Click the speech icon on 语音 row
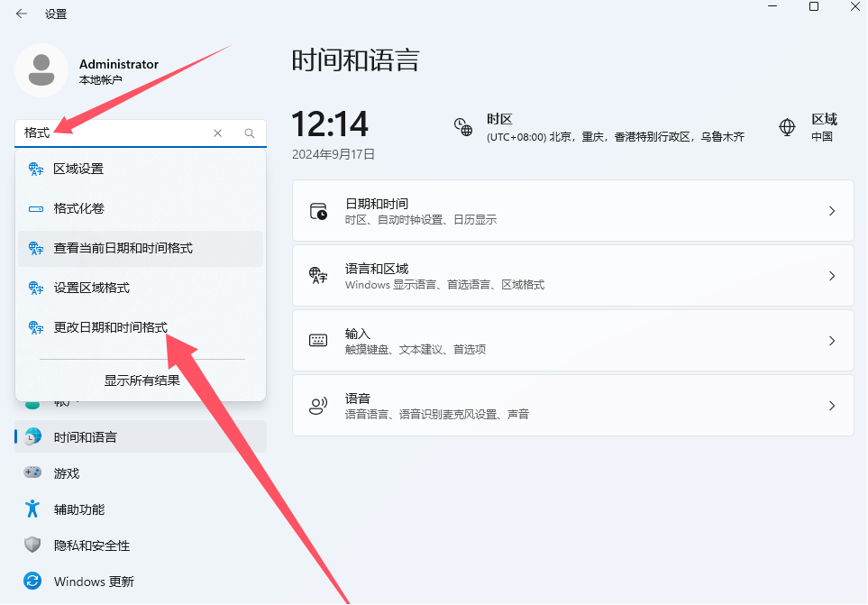This screenshot has width=868, height=605. click(x=317, y=405)
